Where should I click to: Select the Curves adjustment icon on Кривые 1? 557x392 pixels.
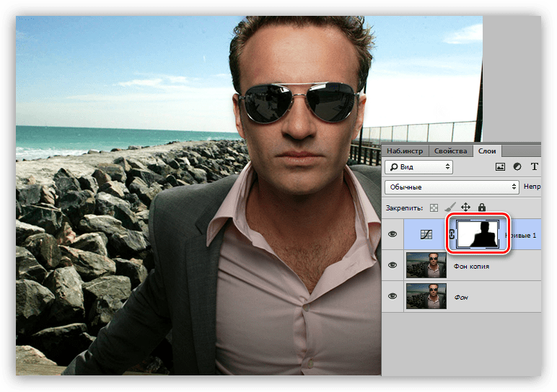[x=426, y=234]
